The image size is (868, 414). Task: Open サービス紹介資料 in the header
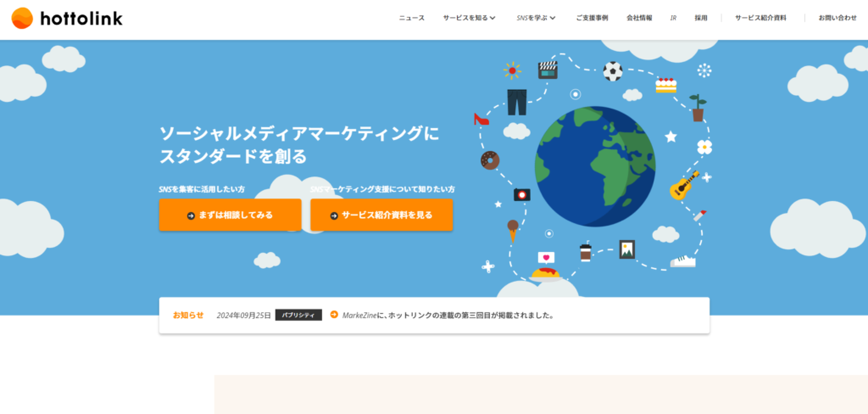click(760, 18)
